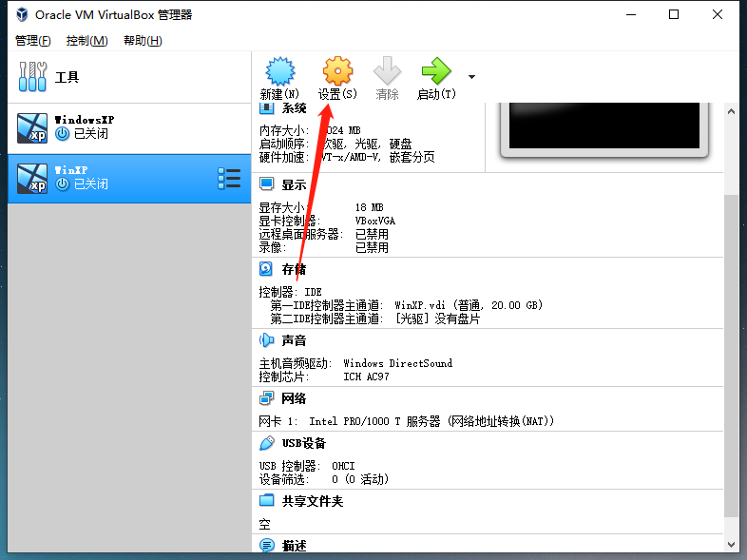Open the WinXP machine tools list menu
The height and width of the screenshot is (560, 747).
(229, 179)
